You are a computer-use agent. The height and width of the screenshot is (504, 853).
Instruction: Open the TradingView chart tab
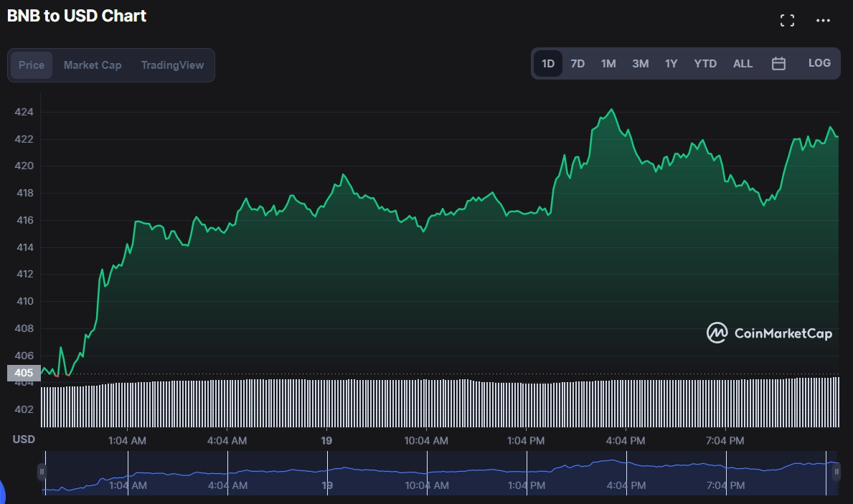pos(172,65)
